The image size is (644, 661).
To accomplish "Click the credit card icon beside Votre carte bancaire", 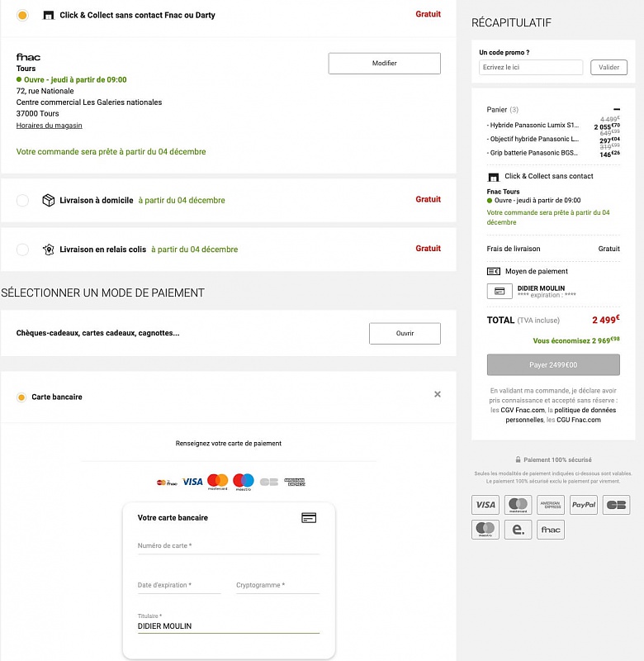I will 309,518.
